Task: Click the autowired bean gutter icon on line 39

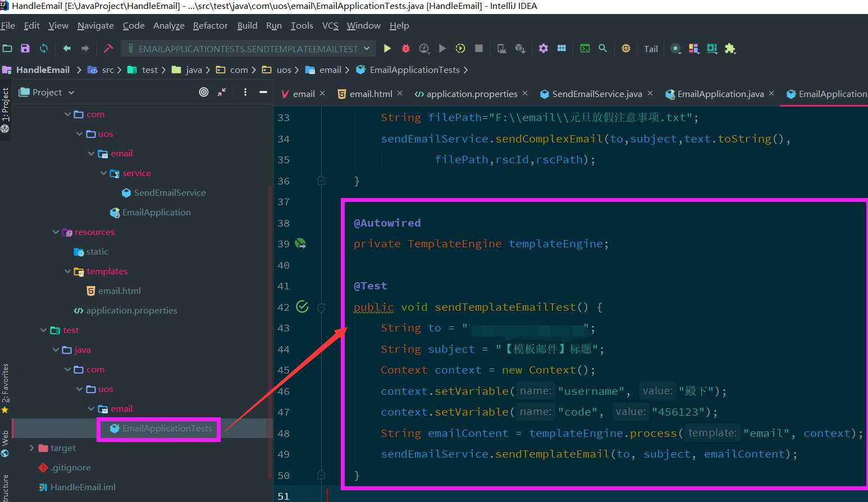Action: tap(300, 243)
